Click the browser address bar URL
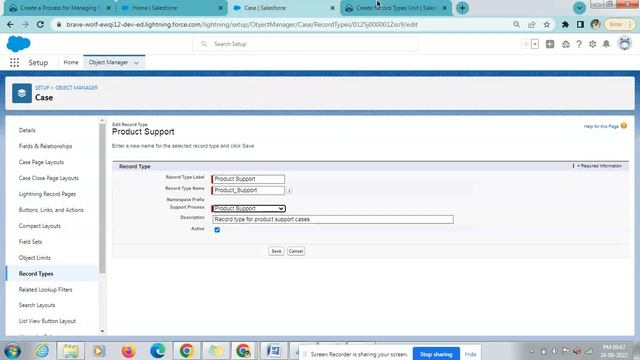Image resolution: width=640 pixels, height=360 pixels. (242, 24)
